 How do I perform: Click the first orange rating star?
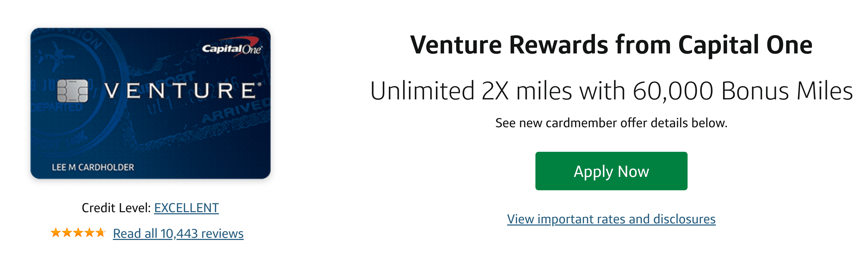point(56,232)
